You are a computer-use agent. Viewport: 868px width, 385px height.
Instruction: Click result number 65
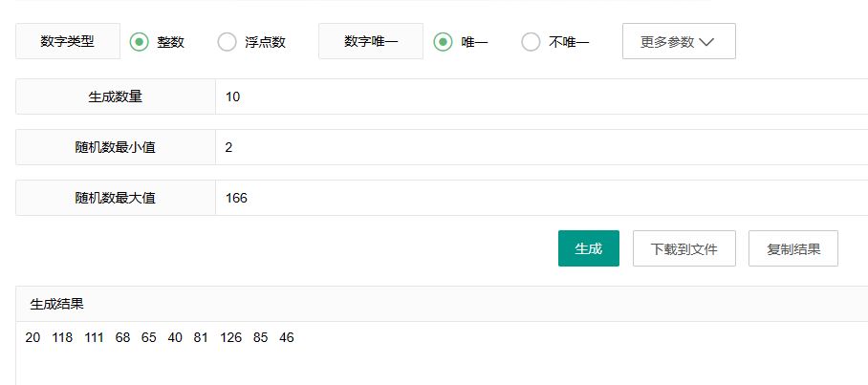click(148, 337)
